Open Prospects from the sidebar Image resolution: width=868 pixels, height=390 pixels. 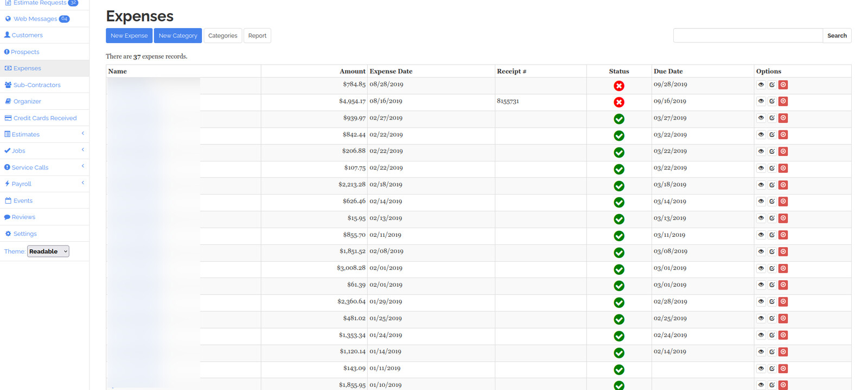pos(25,52)
